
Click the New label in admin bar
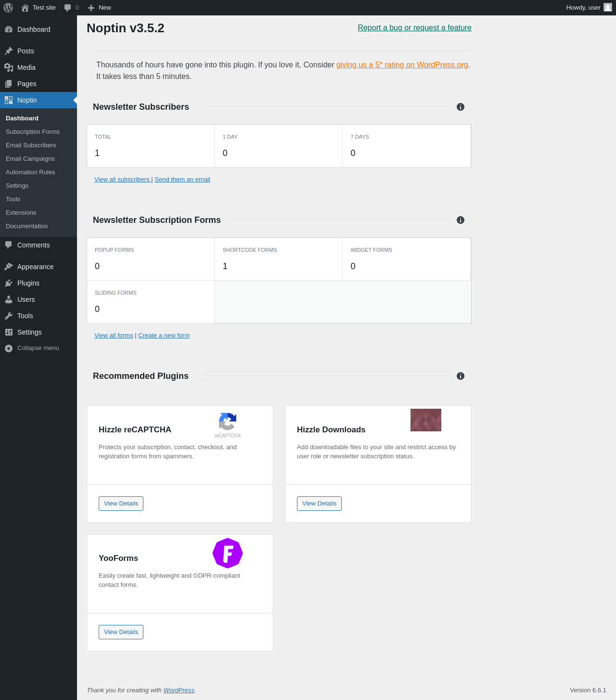105,8
